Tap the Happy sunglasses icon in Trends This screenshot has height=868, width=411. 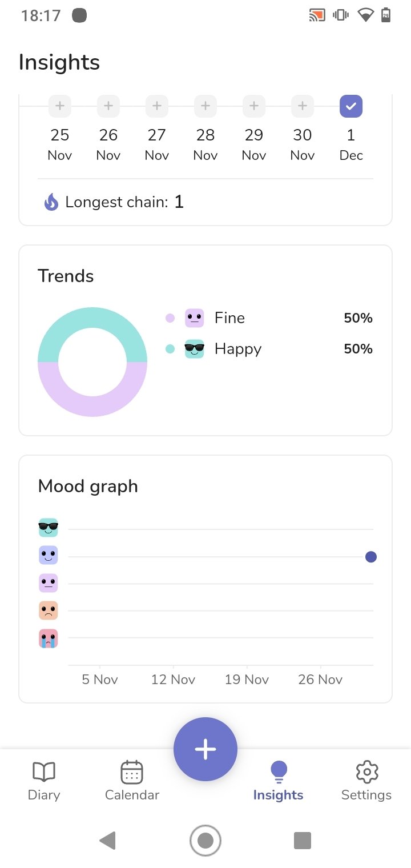(x=195, y=349)
